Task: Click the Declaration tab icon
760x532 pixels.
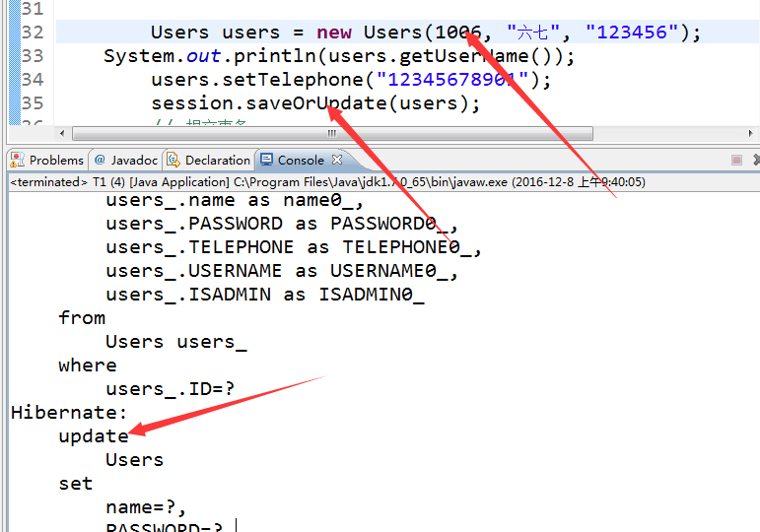Action: [173, 160]
